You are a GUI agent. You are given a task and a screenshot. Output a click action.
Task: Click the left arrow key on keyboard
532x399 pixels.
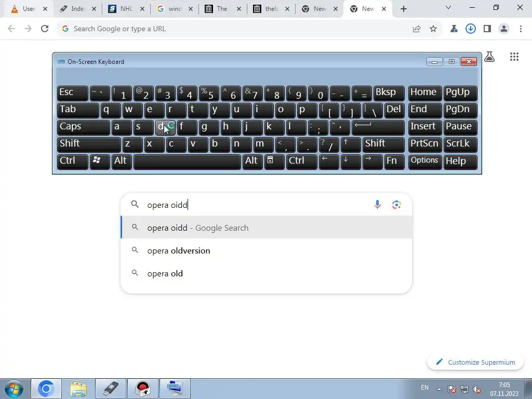tap(329, 162)
